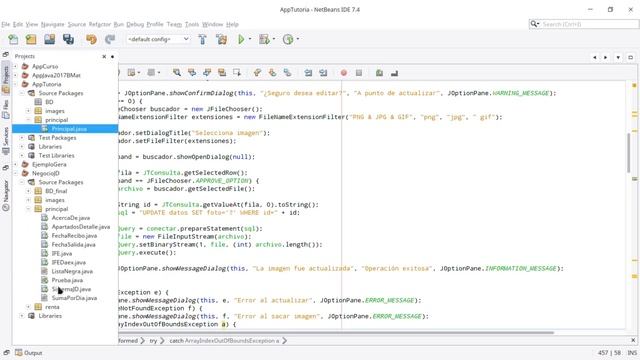
Task: Click Find Previous Occurrence editor icon
Action: (192, 73)
